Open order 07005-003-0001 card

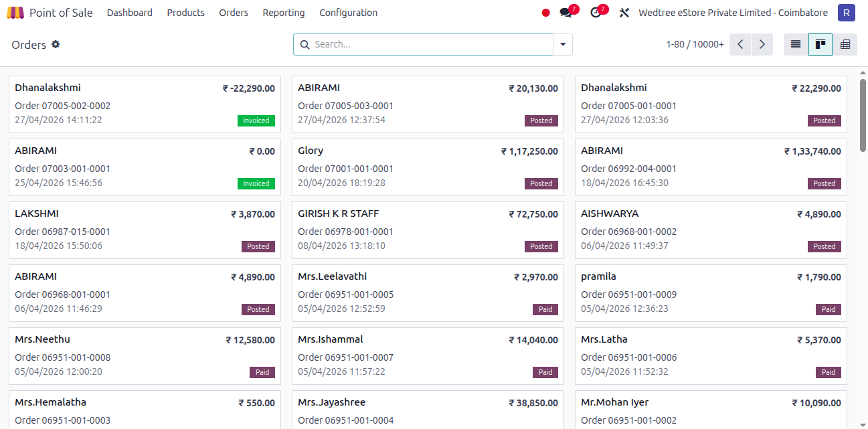428,104
